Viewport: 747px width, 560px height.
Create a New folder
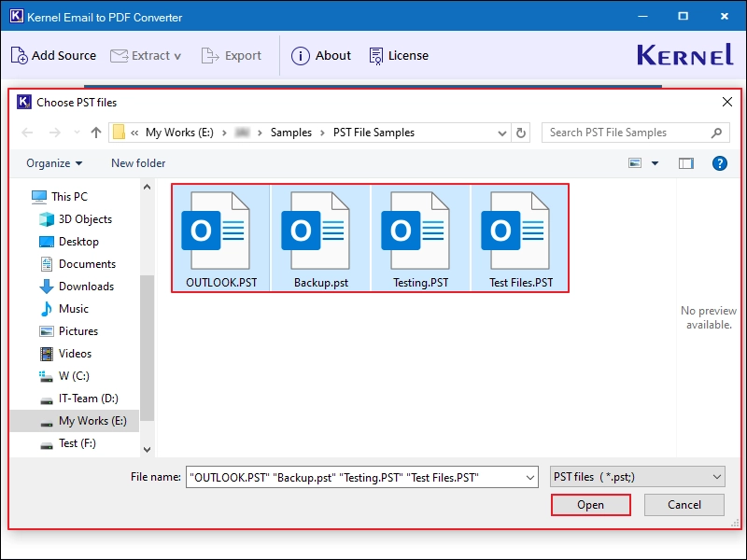(138, 163)
